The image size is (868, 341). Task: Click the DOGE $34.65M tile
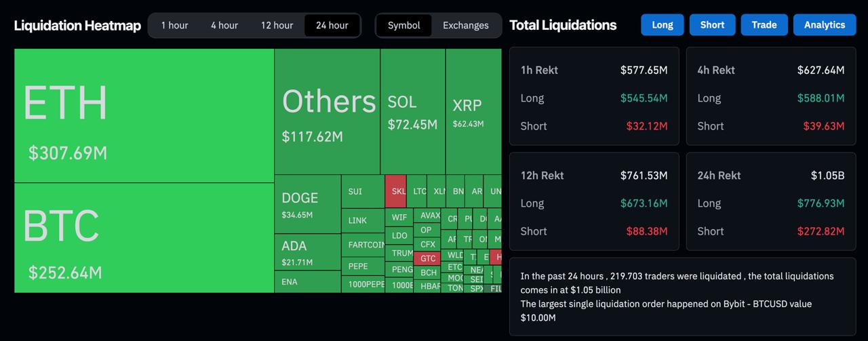[307, 204]
